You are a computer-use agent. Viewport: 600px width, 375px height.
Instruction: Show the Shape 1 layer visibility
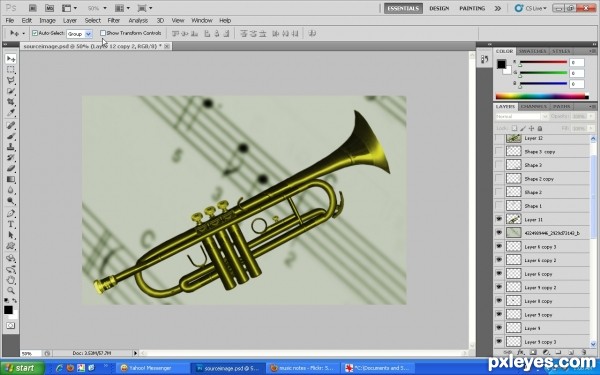pos(499,206)
